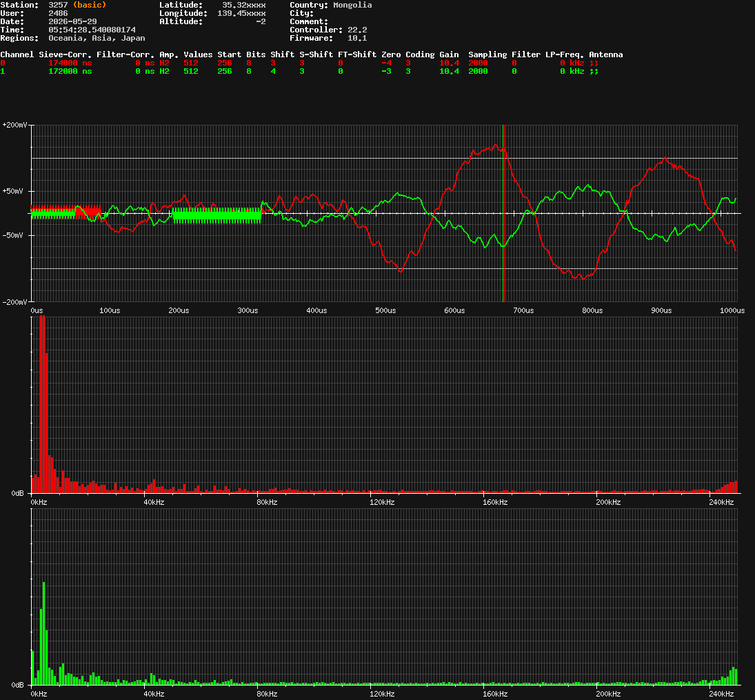755x700 pixels.
Task: Click the green vertical trigger marker line
Action: 503,213
